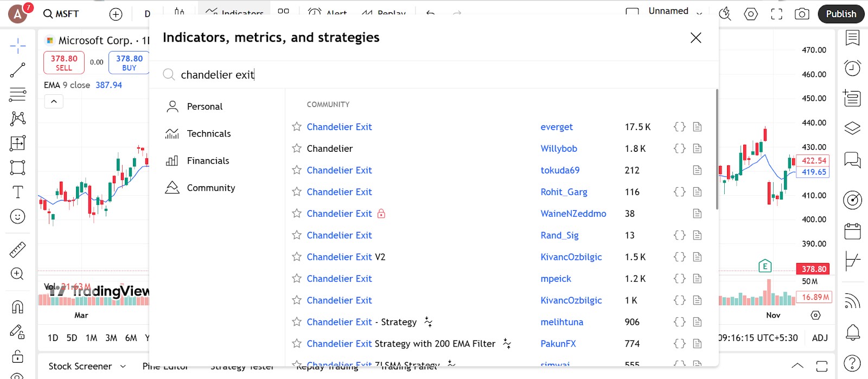Click the results list scrollbar
The image size is (868, 379).
click(717, 150)
